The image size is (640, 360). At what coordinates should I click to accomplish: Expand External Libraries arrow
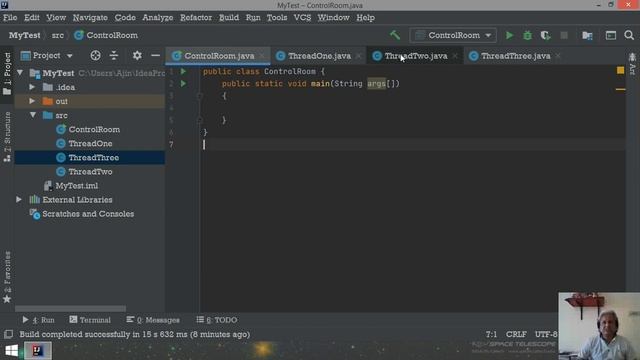pyautogui.click(x=19, y=200)
